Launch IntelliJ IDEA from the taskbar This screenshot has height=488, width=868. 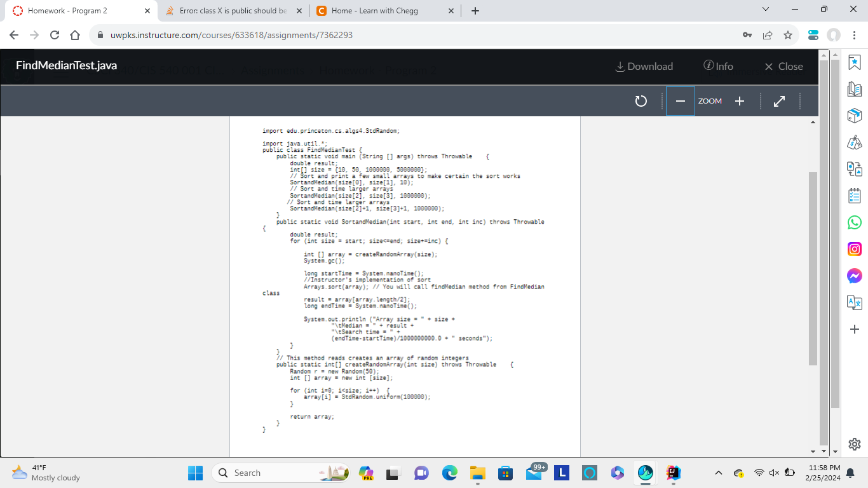tap(673, 473)
